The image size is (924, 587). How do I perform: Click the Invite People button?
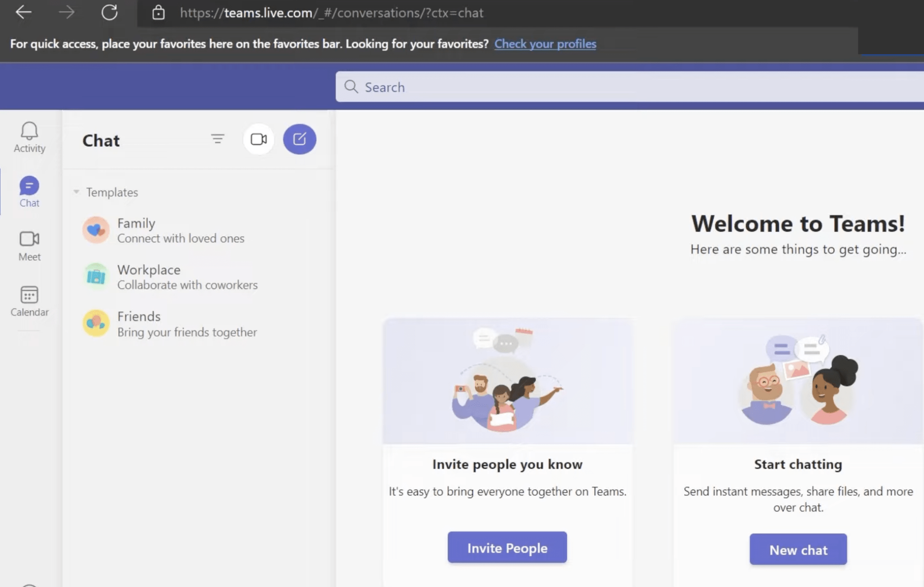click(507, 547)
